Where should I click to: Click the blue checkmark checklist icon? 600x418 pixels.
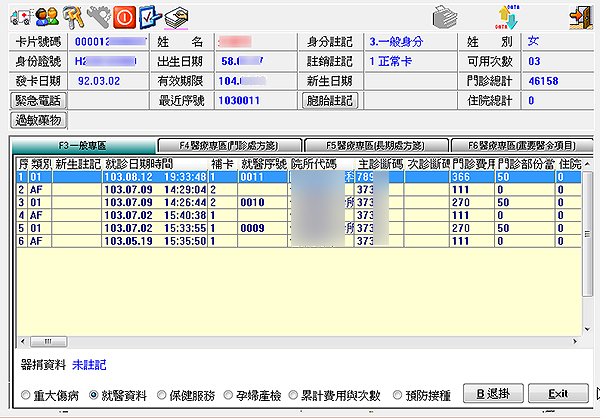(150, 15)
